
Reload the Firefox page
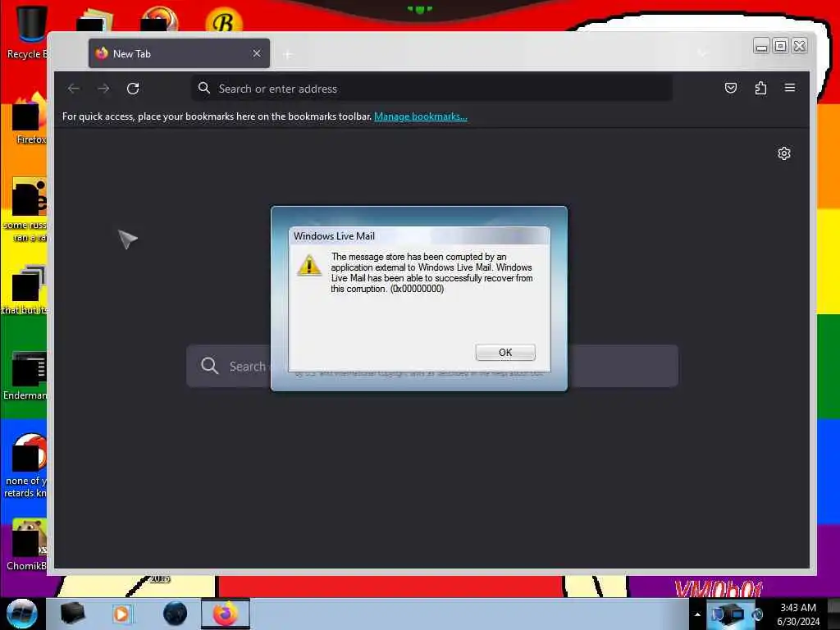(x=133, y=89)
